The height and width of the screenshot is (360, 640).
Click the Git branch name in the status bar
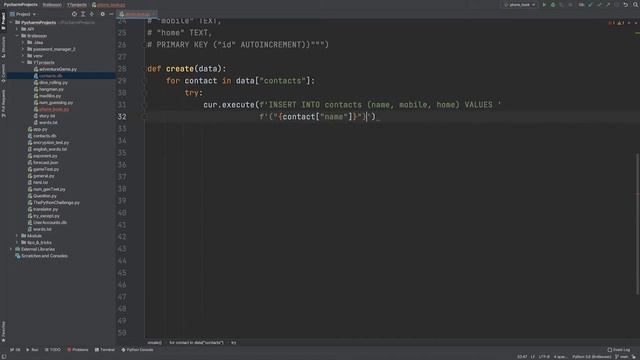pos(623,357)
